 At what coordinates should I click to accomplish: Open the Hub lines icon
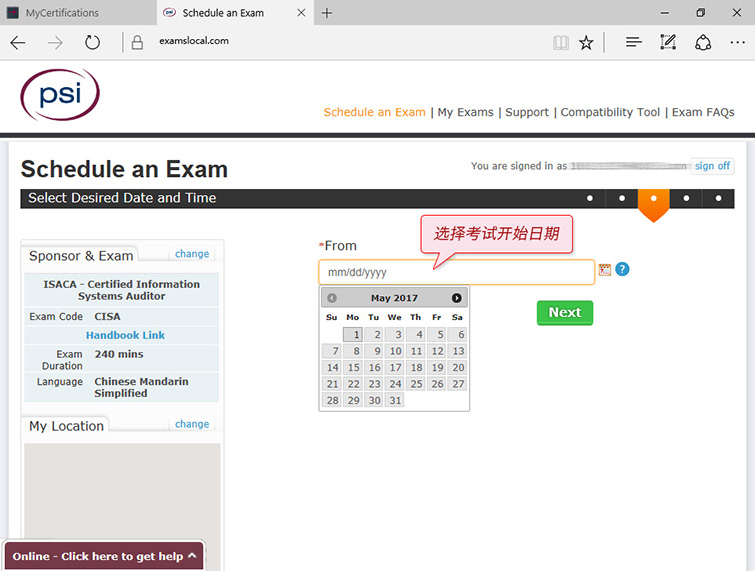pos(634,42)
